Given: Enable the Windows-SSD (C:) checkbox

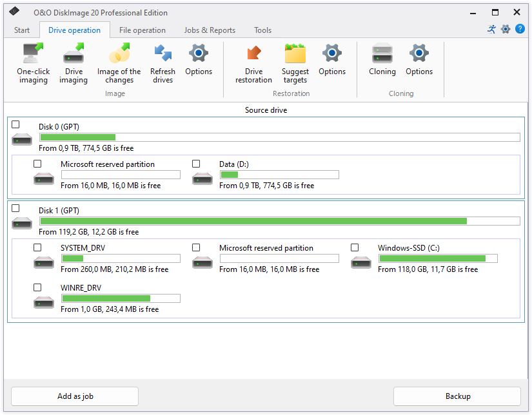Looking at the screenshot, I should (355, 247).
